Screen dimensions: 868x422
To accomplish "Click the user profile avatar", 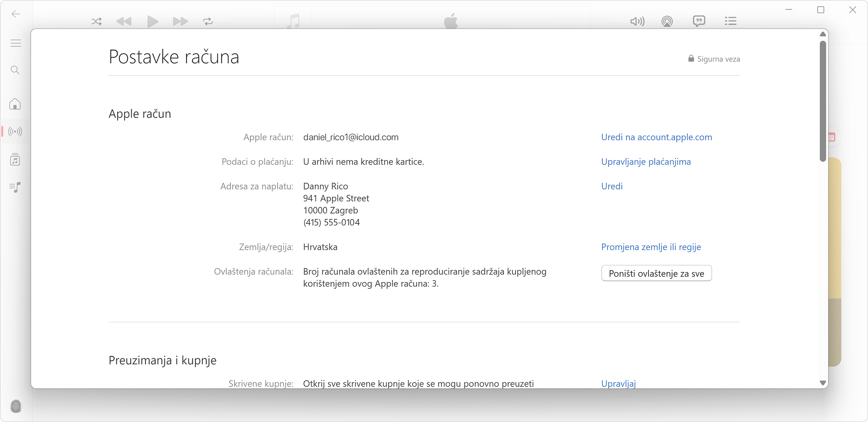I will coord(15,406).
